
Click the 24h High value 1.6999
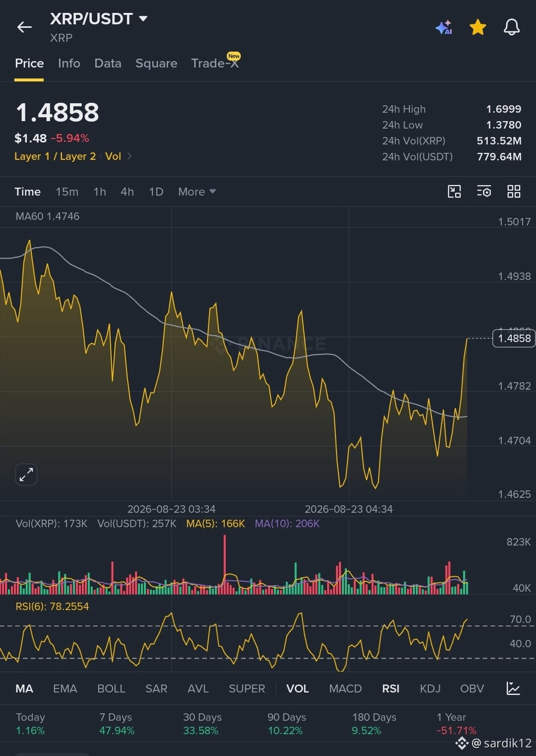504,109
